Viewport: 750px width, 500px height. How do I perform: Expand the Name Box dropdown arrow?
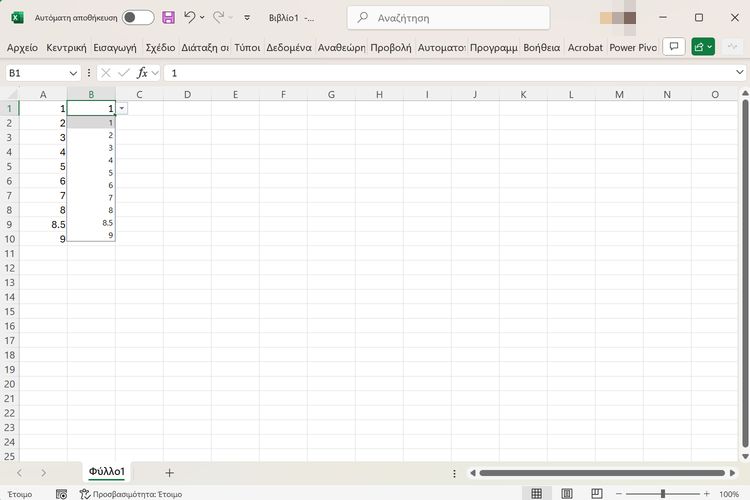pos(74,73)
